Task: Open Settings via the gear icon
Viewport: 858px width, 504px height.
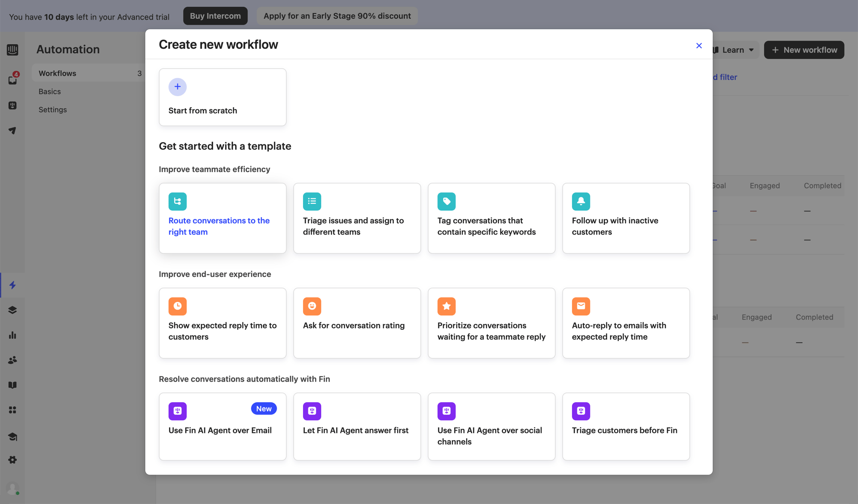Action: pyautogui.click(x=13, y=460)
